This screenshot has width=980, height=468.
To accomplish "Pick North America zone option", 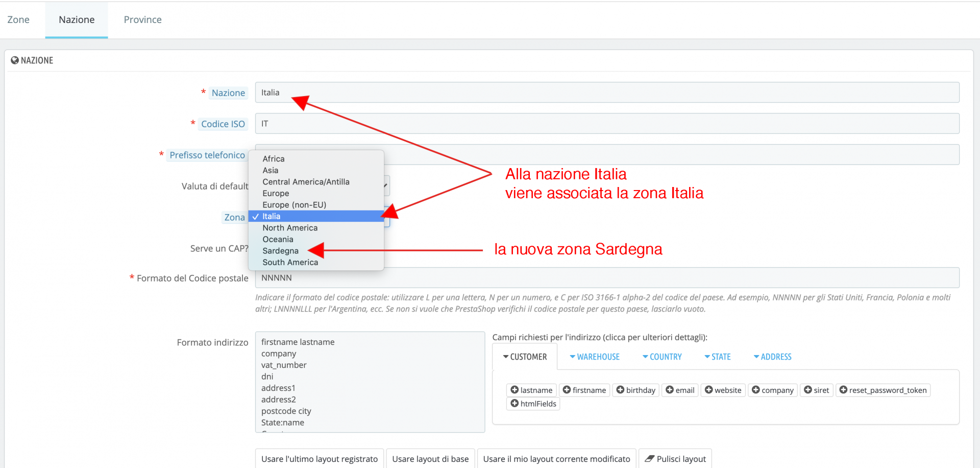I will pos(316,228).
